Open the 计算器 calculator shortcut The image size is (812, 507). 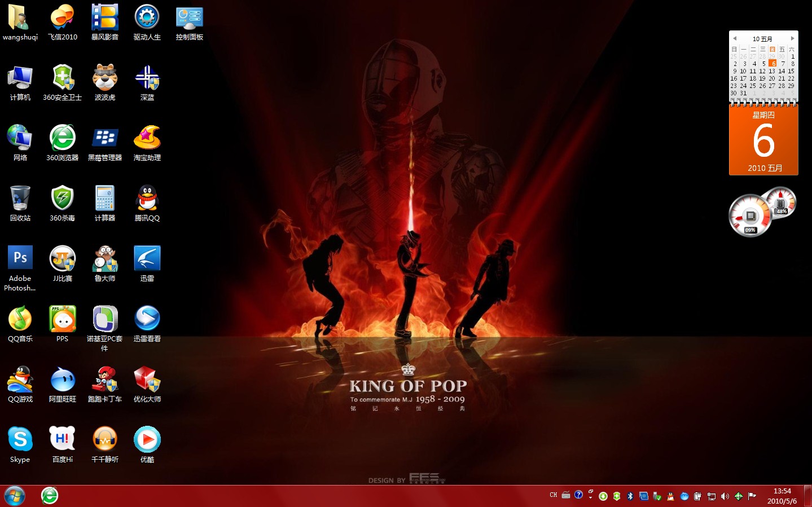point(105,204)
